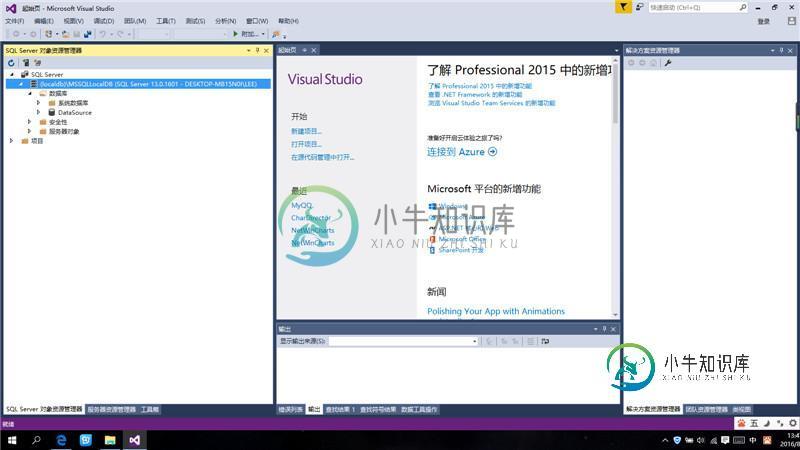Image resolution: width=800 pixels, height=450 pixels.
Task: Click the New Project toolbar icon
Action: (x=48, y=34)
